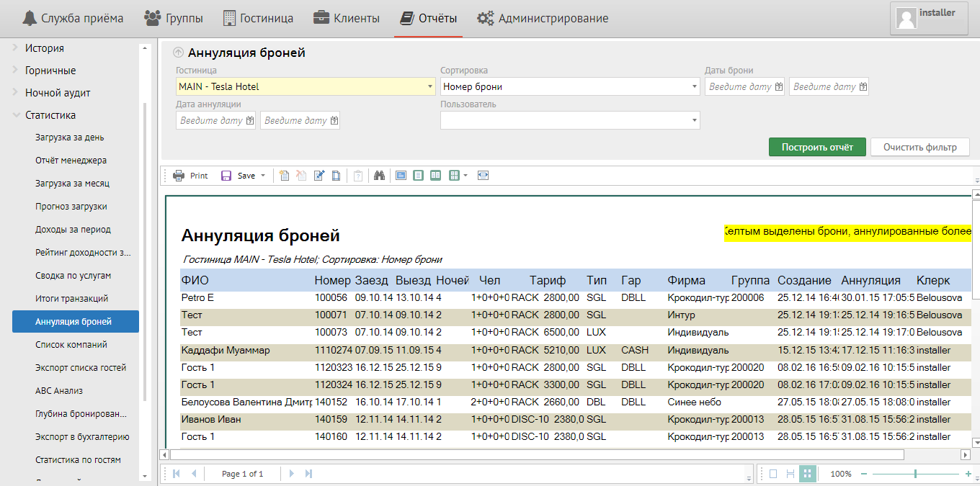Open the Администрирование menu
980x486 pixels.
tap(543, 18)
